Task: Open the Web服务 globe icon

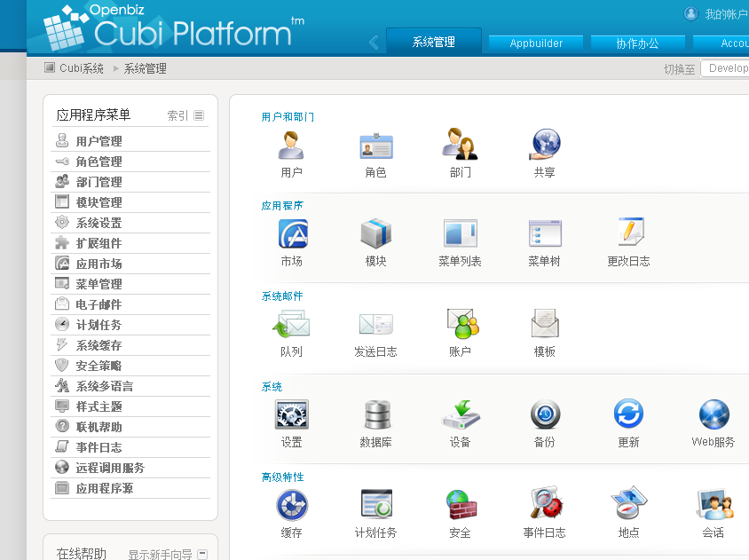Action: [x=714, y=414]
